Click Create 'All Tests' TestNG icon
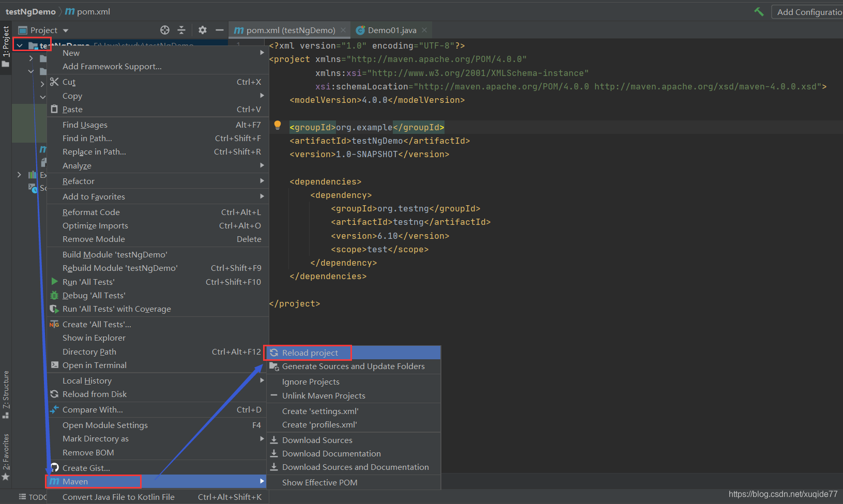 (54, 324)
